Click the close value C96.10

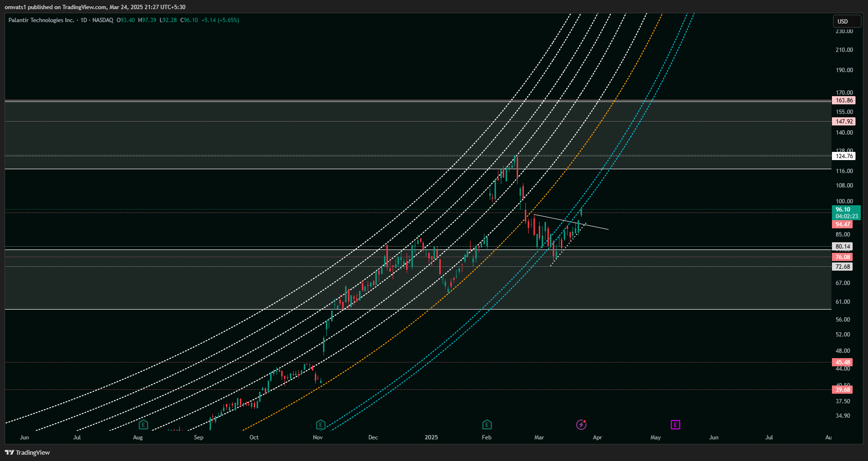click(189, 20)
